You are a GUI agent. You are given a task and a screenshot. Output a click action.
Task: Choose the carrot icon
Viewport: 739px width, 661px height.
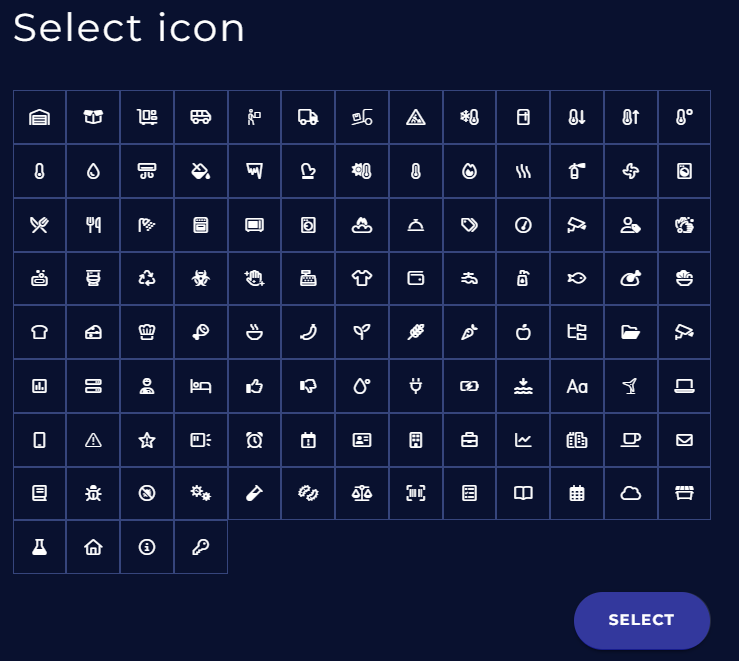tap(469, 332)
